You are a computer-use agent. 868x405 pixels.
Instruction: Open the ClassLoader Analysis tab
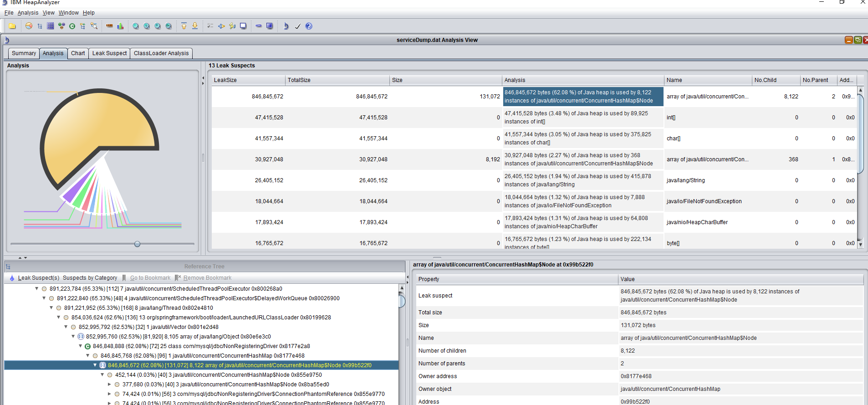pos(161,53)
